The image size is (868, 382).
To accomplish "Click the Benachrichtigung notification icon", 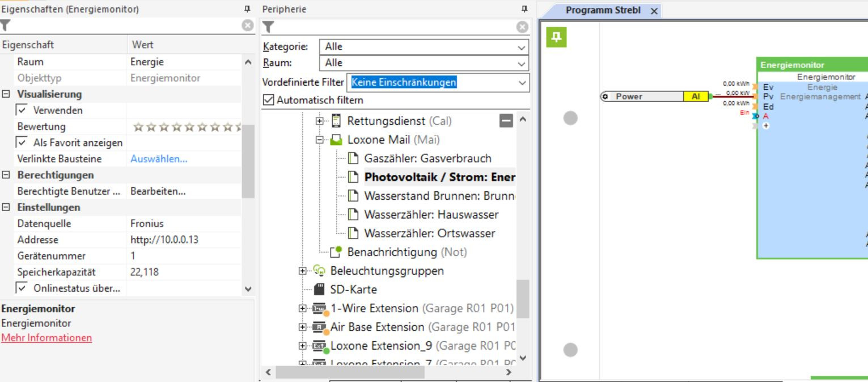I will pos(336,251).
